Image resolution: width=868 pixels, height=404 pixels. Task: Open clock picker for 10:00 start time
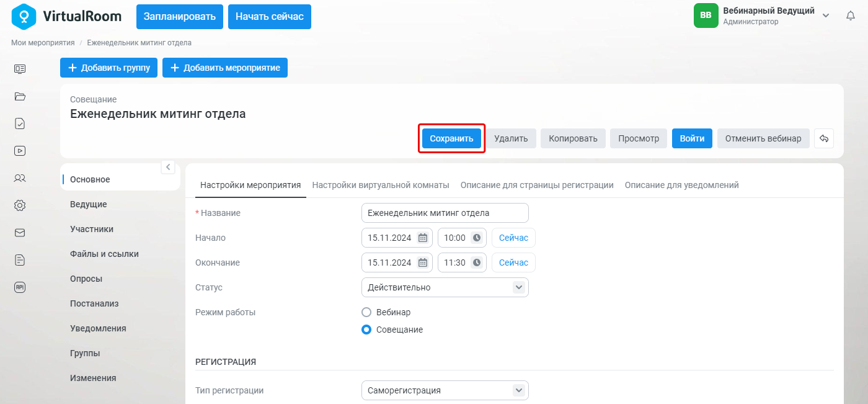[x=477, y=238]
